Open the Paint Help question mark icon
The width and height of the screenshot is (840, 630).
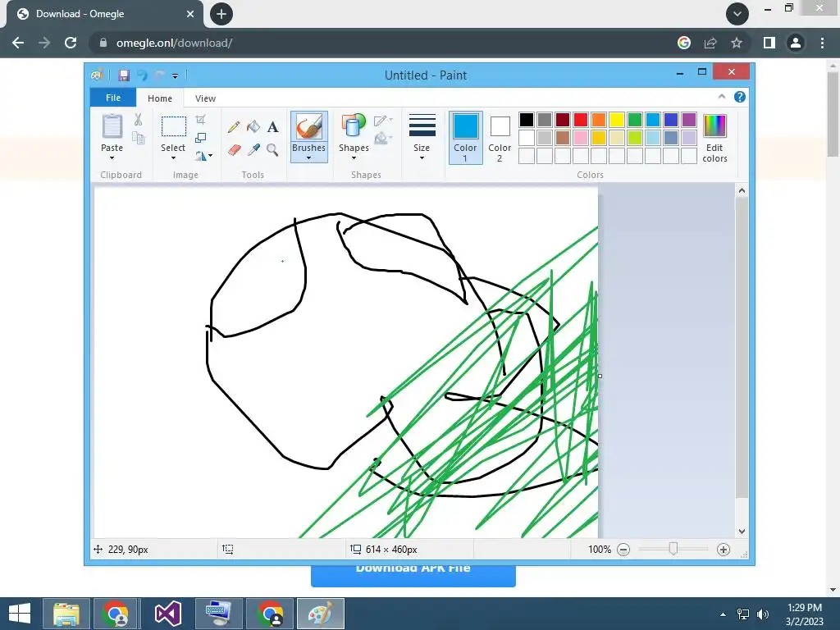[x=740, y=97]
